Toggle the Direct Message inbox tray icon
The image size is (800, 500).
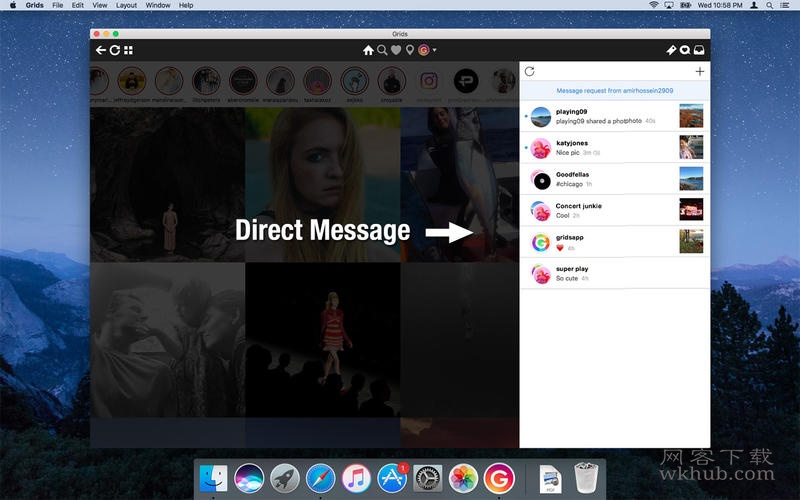coord(699,50)
